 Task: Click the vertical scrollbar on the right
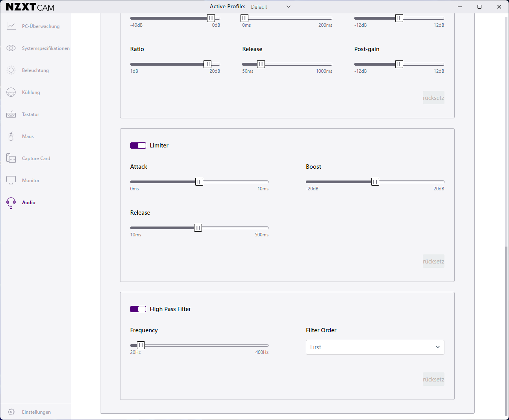pyautogui.click(x=506, y=330)
